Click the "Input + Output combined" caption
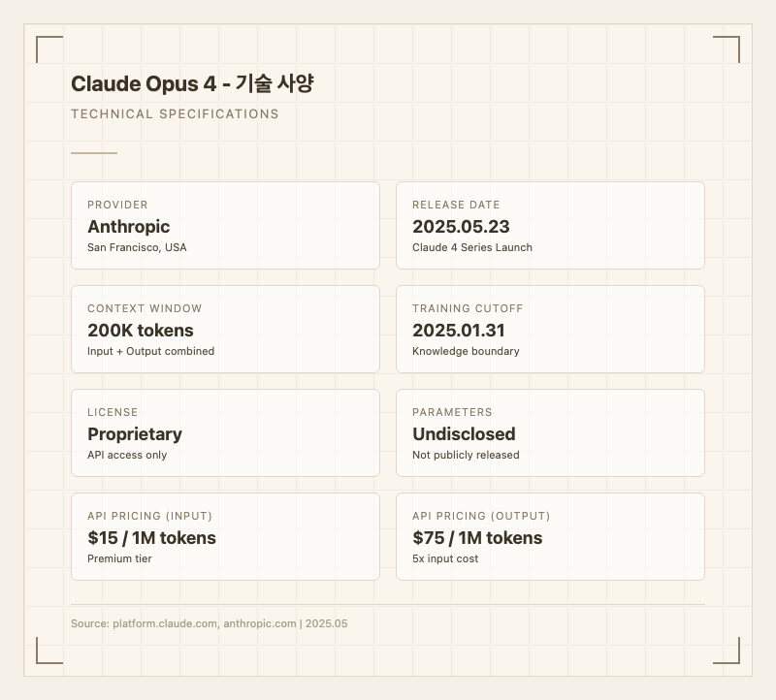Screen dimensions: 776x700 (150, 351)
